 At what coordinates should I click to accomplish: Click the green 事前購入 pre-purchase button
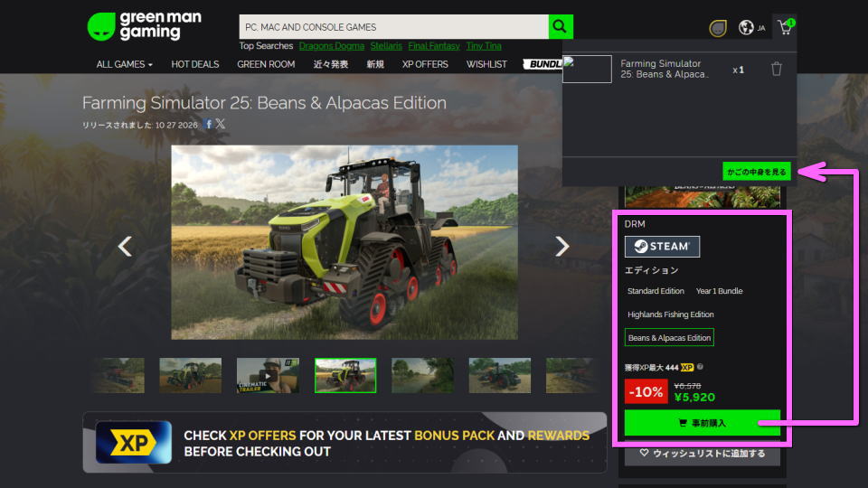[x=702, y=423]
